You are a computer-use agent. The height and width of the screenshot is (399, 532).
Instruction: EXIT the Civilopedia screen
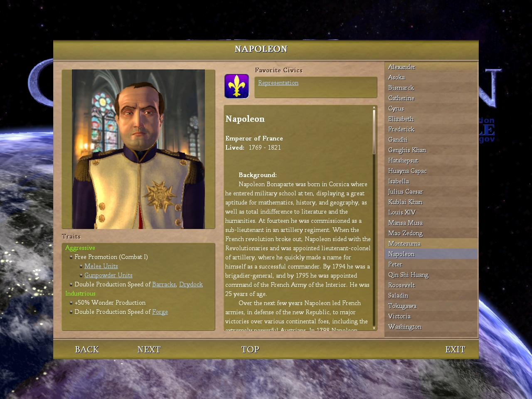click(455, 350)
